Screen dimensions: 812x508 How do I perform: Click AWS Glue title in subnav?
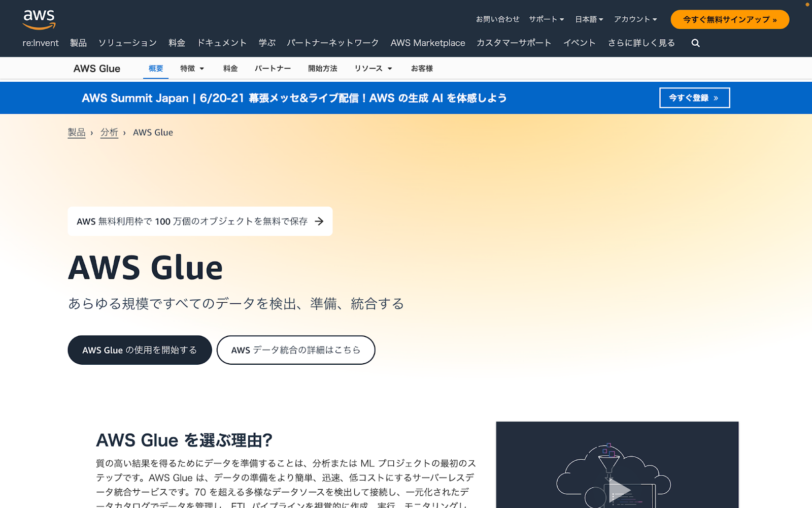tap(97, 69)
